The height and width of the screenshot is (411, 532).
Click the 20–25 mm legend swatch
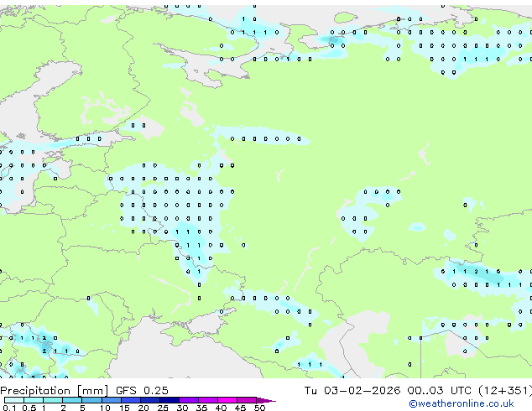tap(150, 400)
